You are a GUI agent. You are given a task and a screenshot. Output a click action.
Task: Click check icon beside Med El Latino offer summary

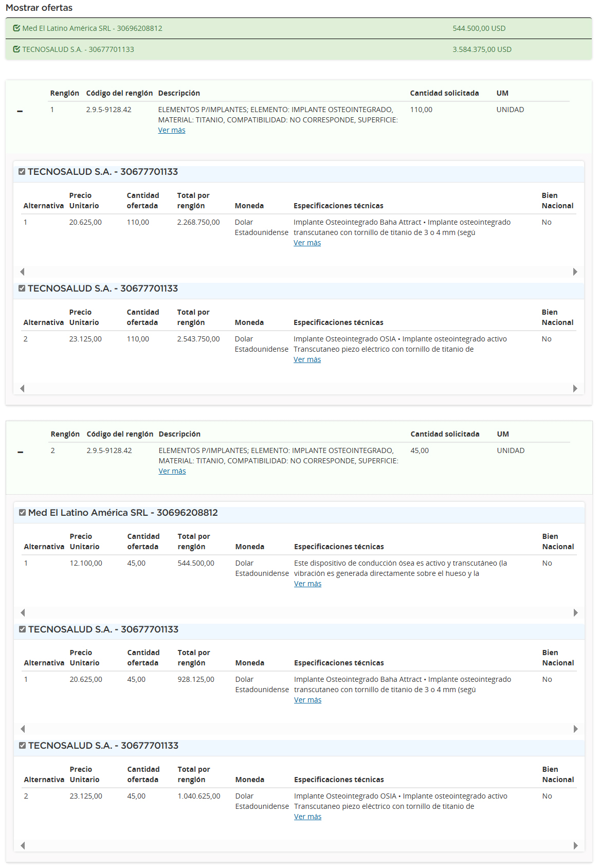point(16,28)
